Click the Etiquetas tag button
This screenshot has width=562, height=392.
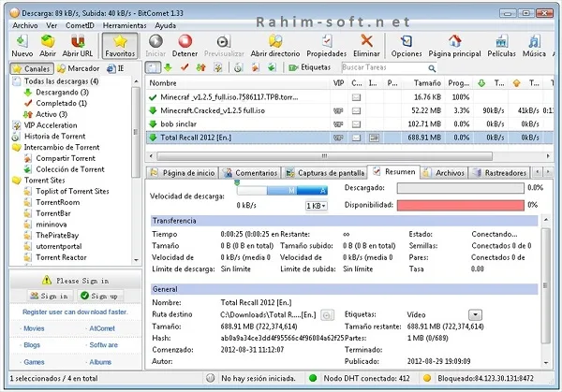(x=310, y=67)
